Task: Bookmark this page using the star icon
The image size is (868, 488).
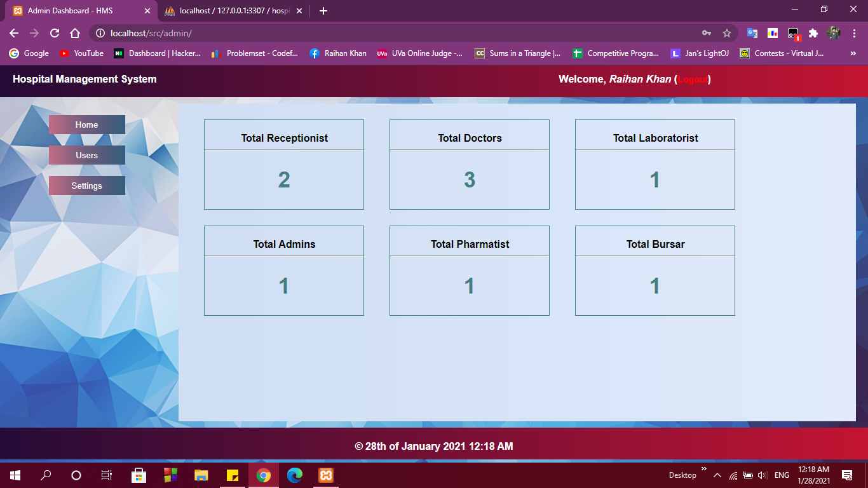Action: (x=726, y=33)
